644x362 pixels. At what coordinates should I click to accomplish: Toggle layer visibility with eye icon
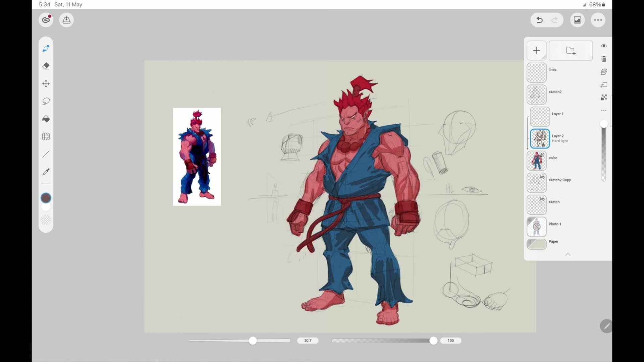[x=604, y=46]
